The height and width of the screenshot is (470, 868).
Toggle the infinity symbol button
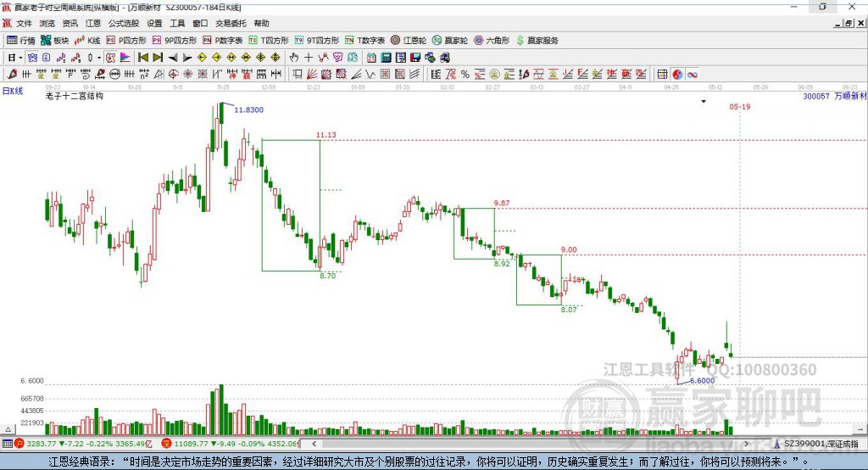(692, 75)
